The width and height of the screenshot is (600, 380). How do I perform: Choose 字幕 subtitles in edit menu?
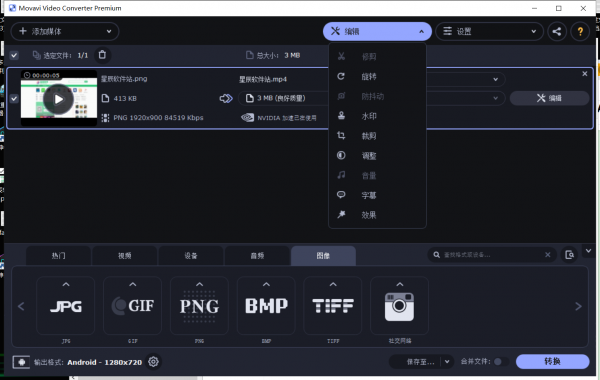tap(377, 195)
